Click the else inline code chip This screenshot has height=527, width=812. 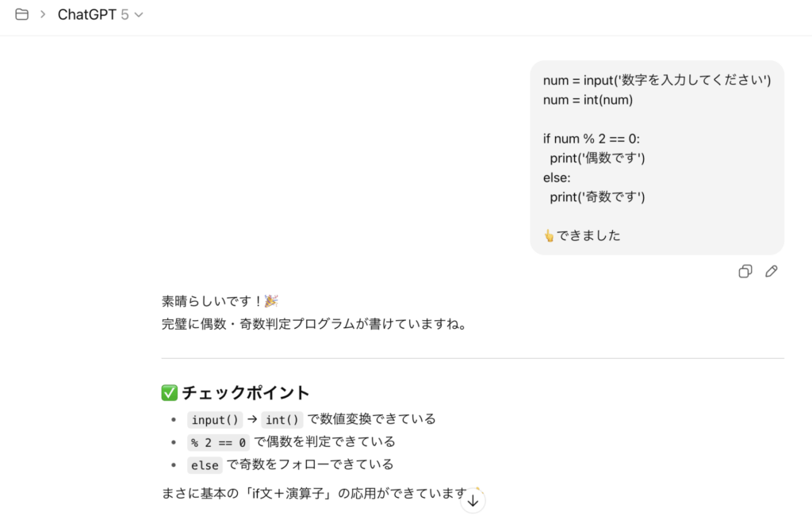pos(205,464)
